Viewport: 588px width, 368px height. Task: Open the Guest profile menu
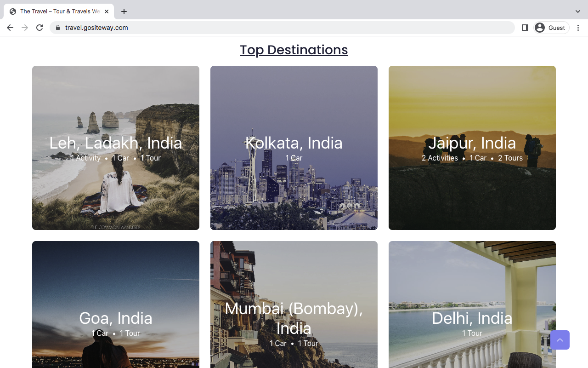tap(552, 28)
